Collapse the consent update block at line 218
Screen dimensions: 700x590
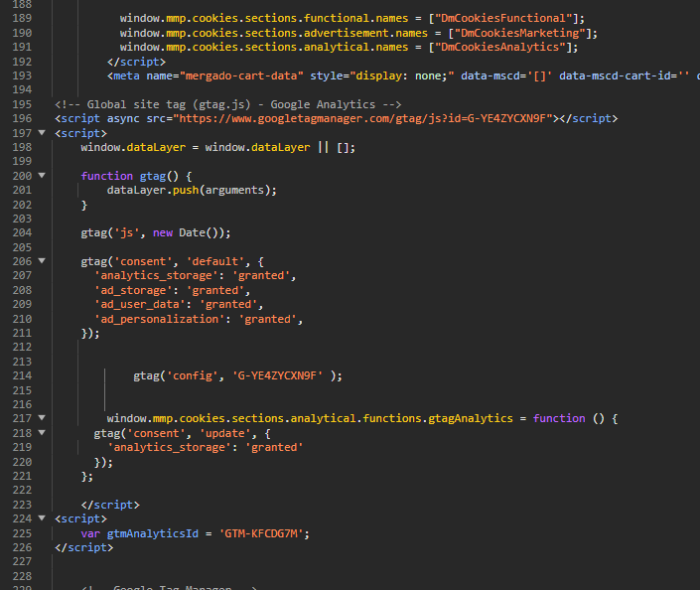[42, 433]
